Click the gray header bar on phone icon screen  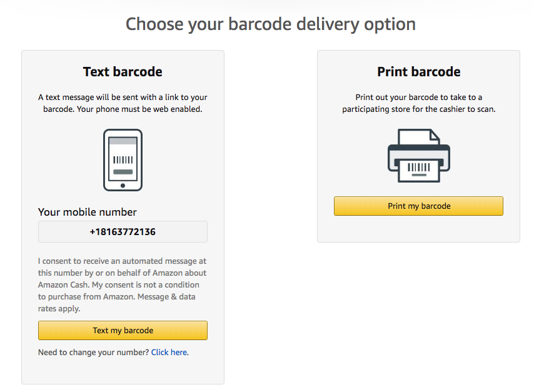coord(123,143)
